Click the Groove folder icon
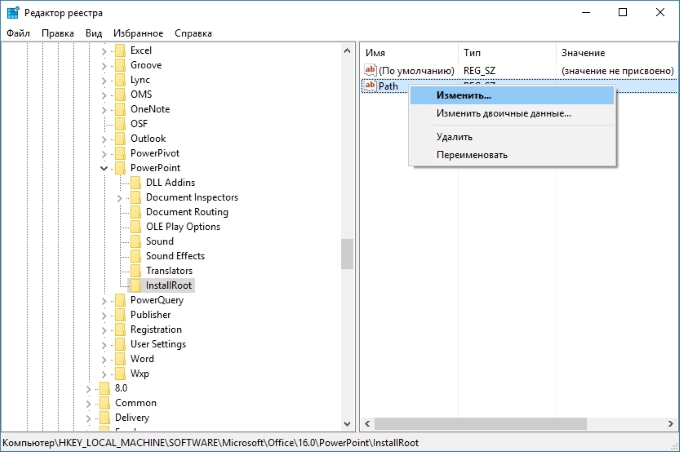The width and height of the screenshot is (680, 452). pos(120,66)
